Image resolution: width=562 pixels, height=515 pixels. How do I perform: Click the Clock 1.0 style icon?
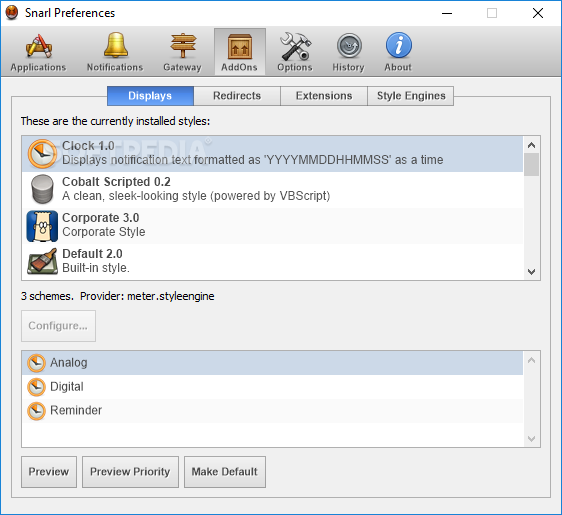pyautogui.click(x=42, y=154)
